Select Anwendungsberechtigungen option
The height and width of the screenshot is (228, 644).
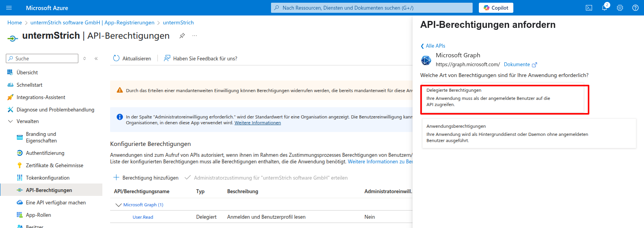coord(529,133)
